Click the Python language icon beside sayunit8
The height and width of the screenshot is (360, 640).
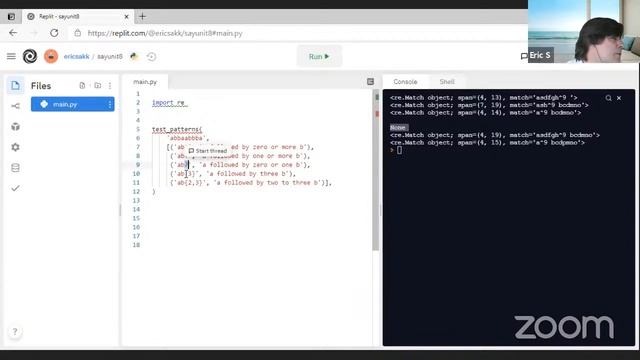coord(134,56)
